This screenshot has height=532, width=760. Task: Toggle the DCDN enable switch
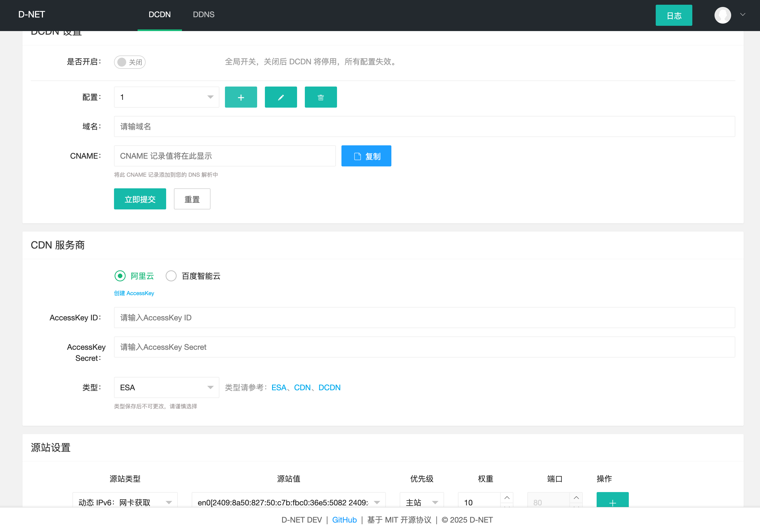[x=130, y=62]
